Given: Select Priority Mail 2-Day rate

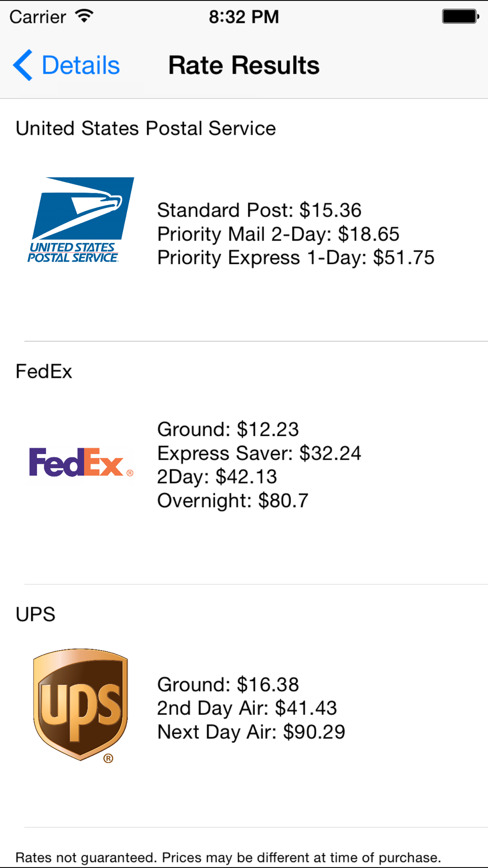Looking at the screenshot, I should click(278, 234).
